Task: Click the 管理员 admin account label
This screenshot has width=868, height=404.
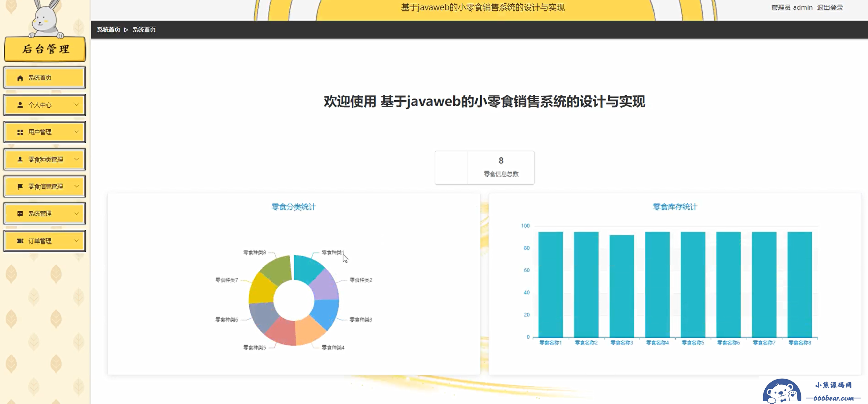Action: click(792, 7)
